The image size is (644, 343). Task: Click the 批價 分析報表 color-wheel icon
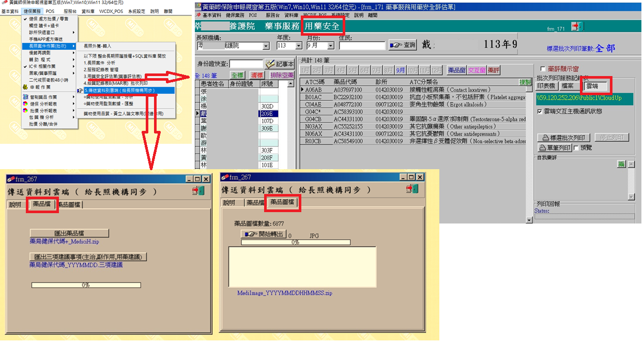coord(26,111)
